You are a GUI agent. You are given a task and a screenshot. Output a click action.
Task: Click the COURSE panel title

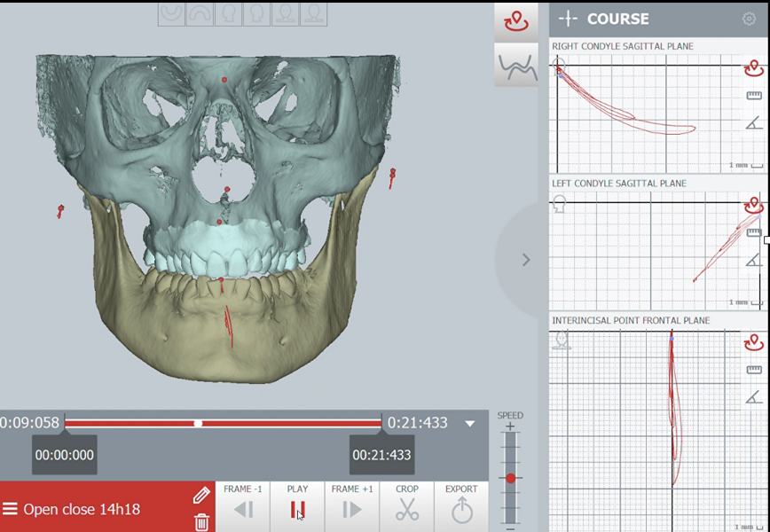point(618,18)
